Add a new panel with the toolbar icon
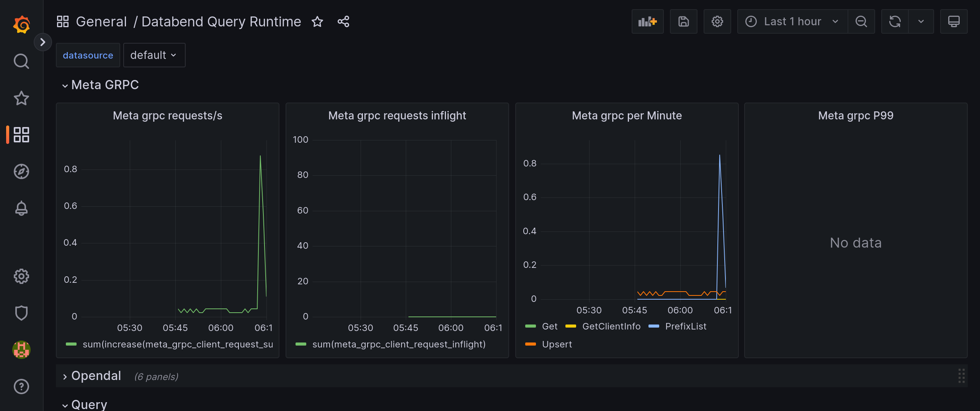This screenshot has width=980, height=411. (x=648, y=21)
